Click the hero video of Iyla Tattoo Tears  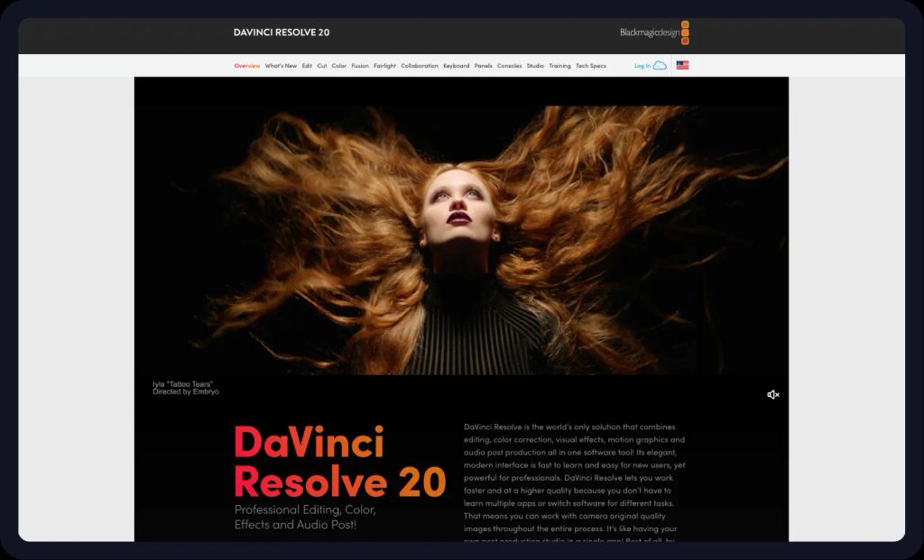[462, 234]
